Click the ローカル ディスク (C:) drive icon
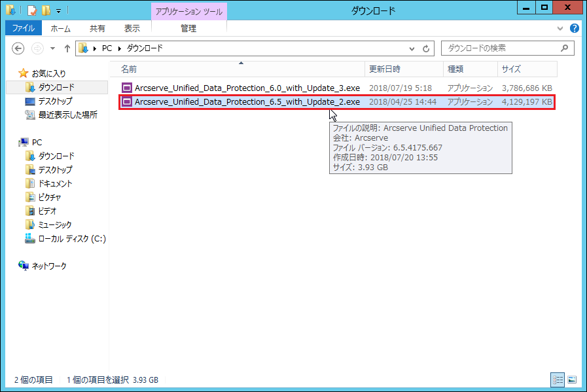This screenshot has height=392, width=587. [30, 238]
